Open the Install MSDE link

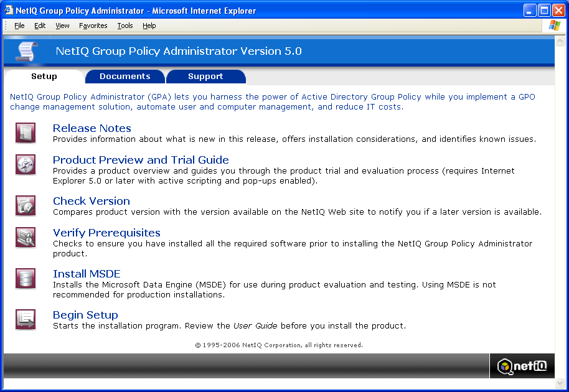[x=87, y=274]
